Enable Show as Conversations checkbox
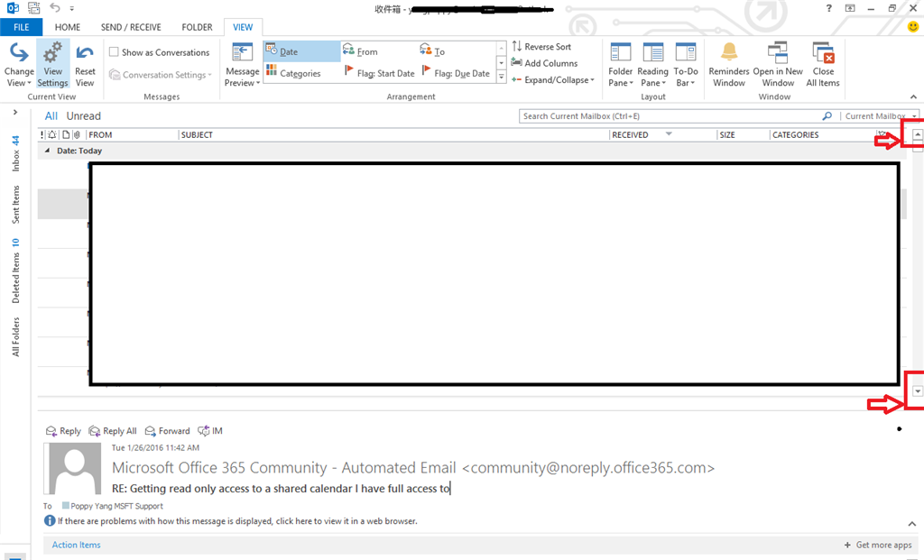The height and width of the screenshot is (560, 924). (x=114, y=51)
